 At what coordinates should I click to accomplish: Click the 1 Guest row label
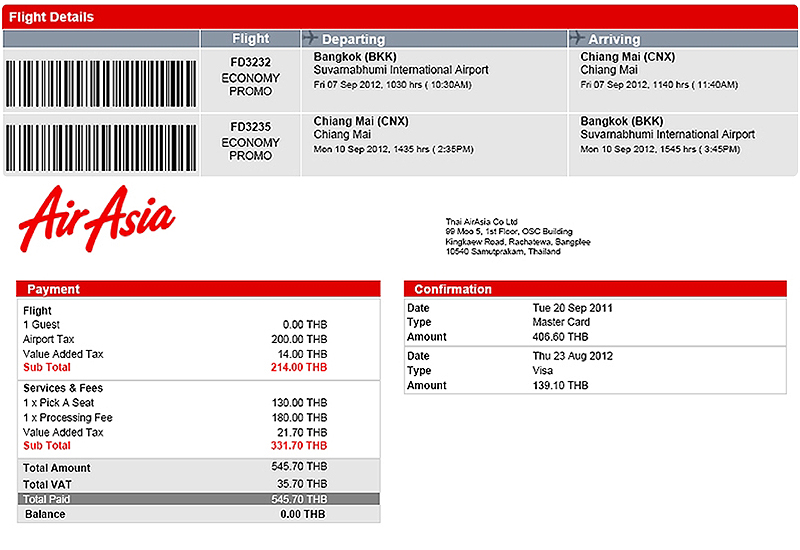(41, 325)
